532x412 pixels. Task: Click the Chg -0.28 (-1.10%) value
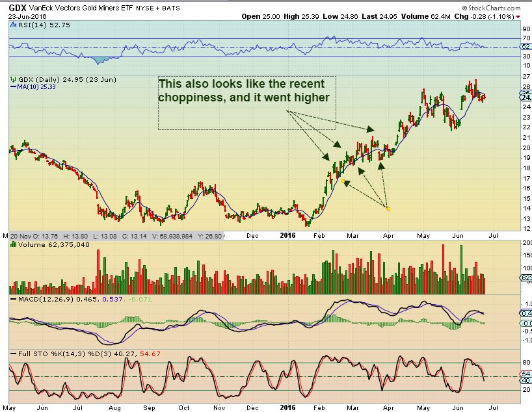tap(484, 16)
